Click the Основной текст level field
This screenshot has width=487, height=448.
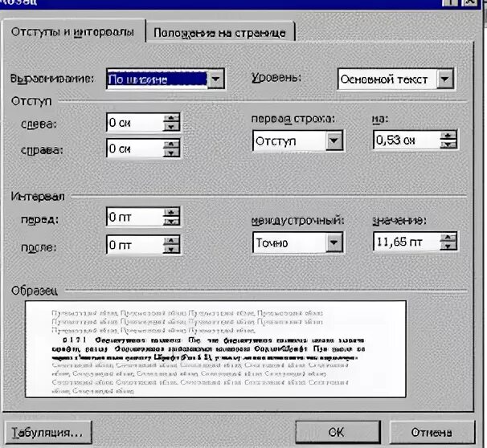click(387, 79)
